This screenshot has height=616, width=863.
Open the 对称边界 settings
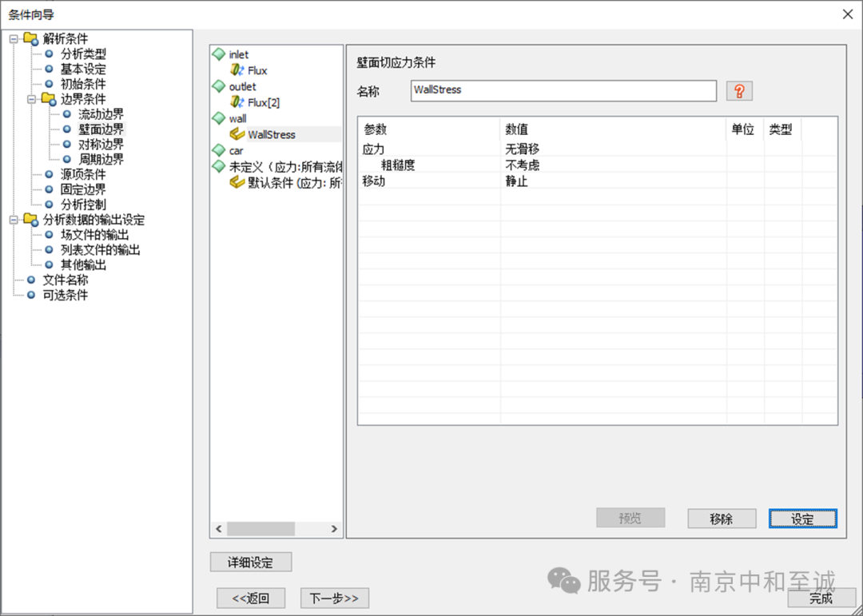tap(101, 145)
